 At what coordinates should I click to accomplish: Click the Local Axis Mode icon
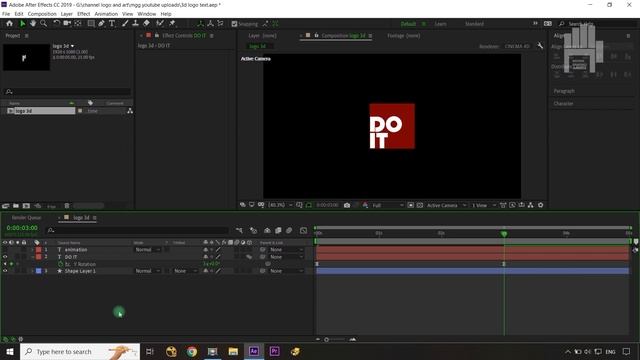[200, 24]
